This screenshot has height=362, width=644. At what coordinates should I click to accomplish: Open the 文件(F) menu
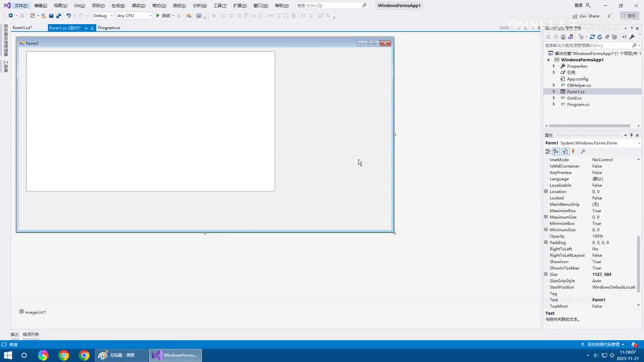click(21, 6)
